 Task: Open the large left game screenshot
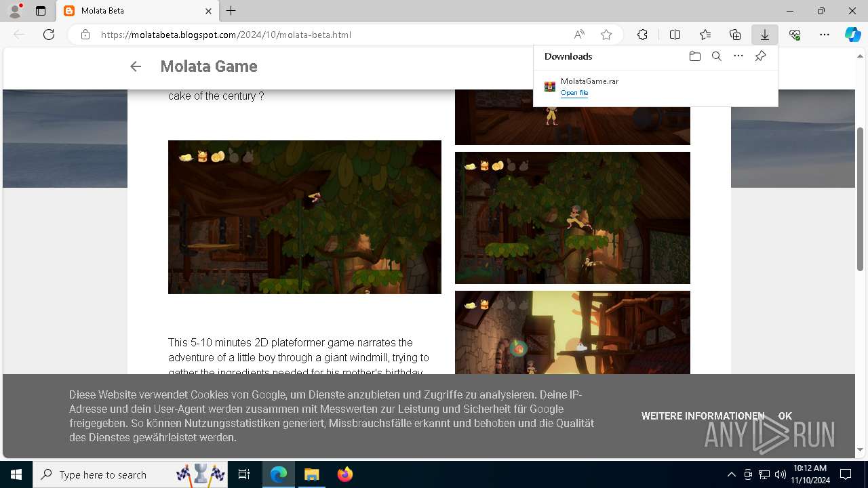coord(304,217)
